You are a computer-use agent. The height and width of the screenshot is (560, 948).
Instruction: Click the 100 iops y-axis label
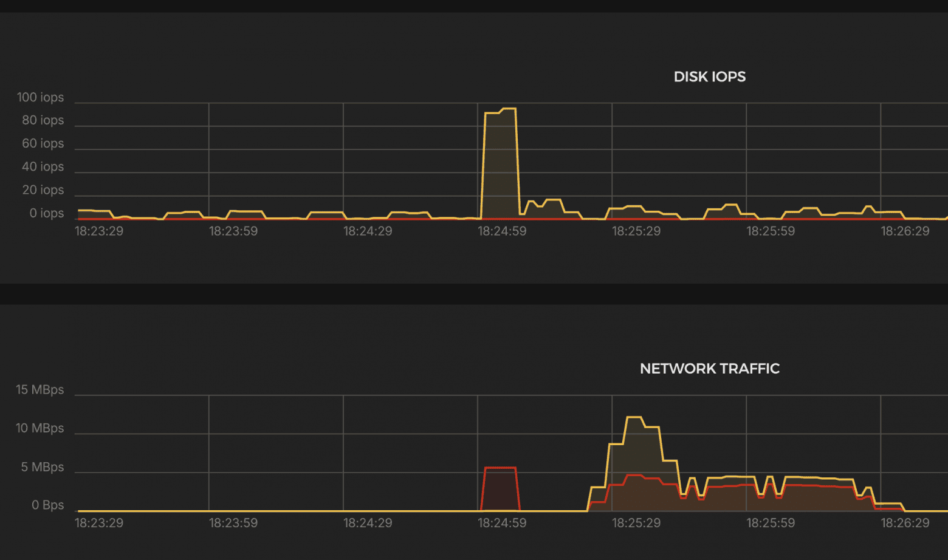click(x=40, y=98)
